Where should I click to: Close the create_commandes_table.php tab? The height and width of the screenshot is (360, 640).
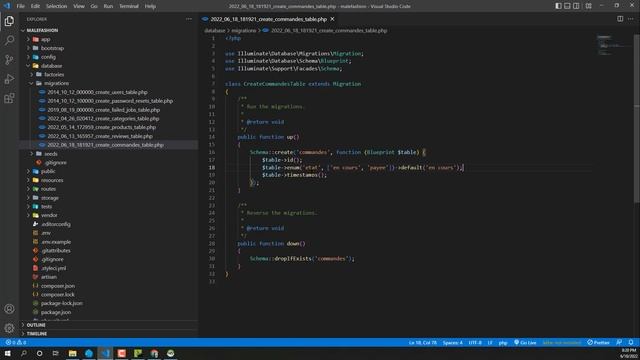tap(332, 19)
